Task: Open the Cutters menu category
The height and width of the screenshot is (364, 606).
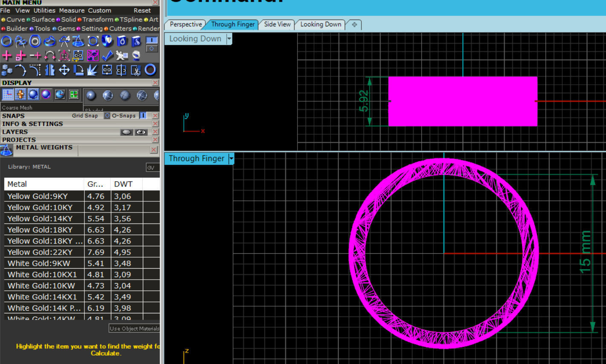Action: pyautogui.click(x=120, y=29)
